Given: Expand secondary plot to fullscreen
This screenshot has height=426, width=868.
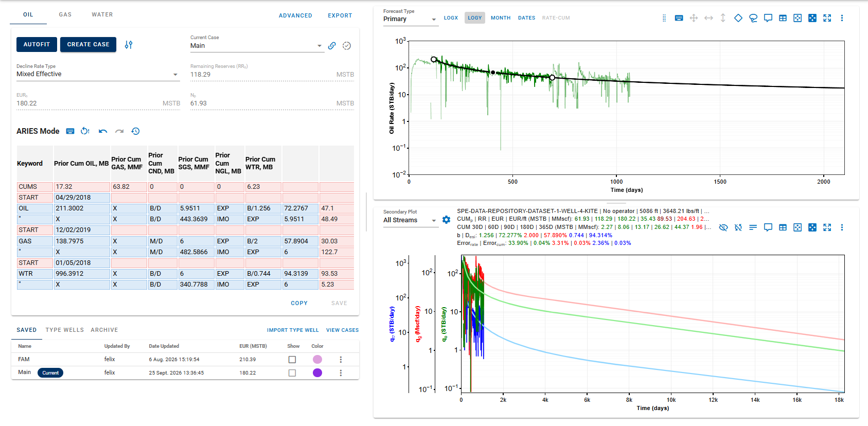Looking at the screenshot, I should coord(827,227).
